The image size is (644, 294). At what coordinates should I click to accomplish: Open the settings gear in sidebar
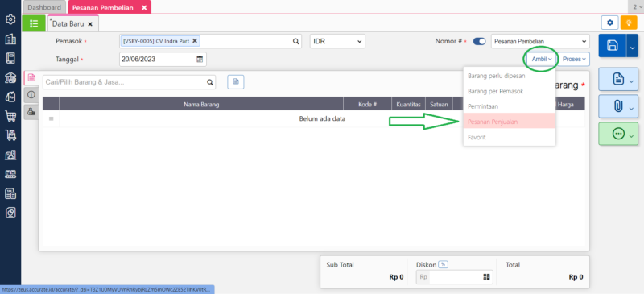10,19
